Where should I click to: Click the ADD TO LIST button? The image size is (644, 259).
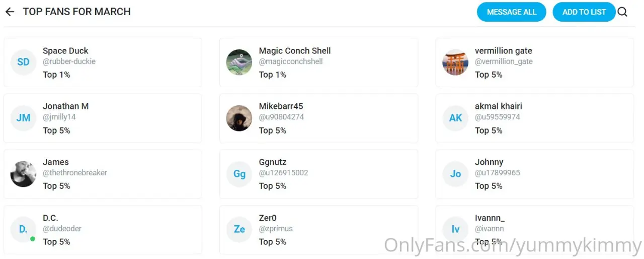pos(584,12)
